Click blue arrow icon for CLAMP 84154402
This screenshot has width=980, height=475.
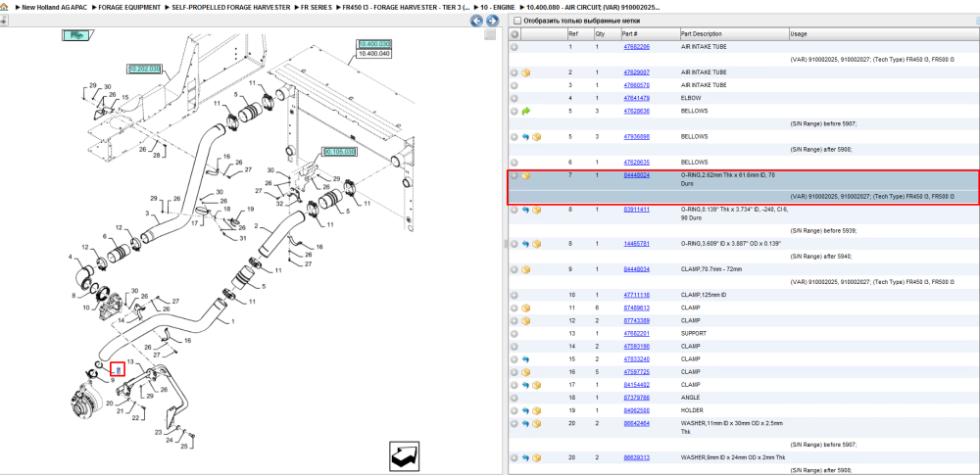[525, 385]
